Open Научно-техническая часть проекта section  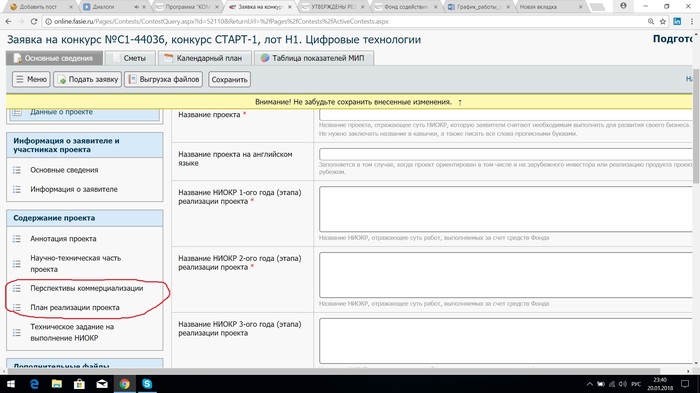tap(75, 263)
